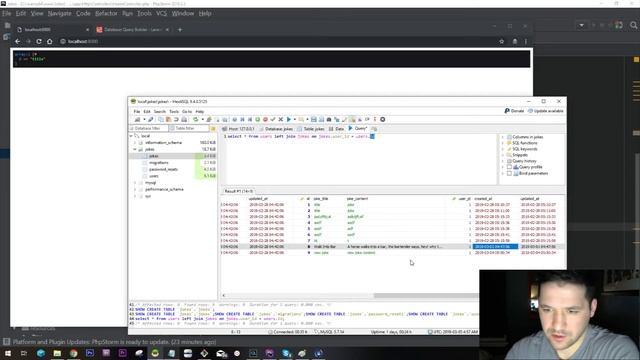Collapse the jokes database tree node
The image size is (640, 360).
pos(135,149)
